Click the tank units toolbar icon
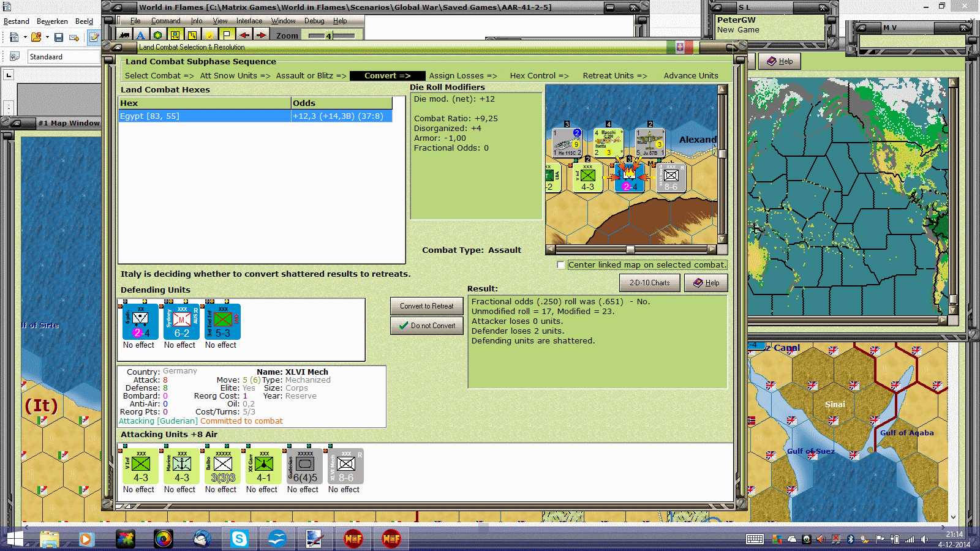 point(124,36)
